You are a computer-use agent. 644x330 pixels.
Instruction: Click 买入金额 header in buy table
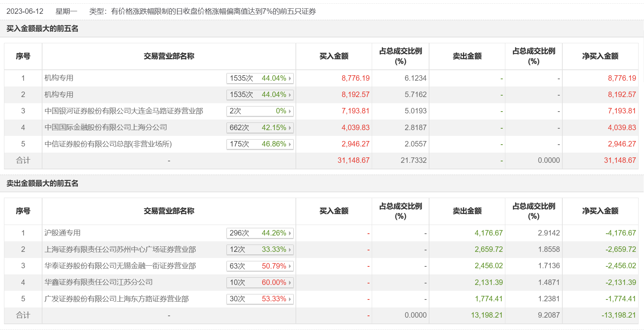pos(334,56)
